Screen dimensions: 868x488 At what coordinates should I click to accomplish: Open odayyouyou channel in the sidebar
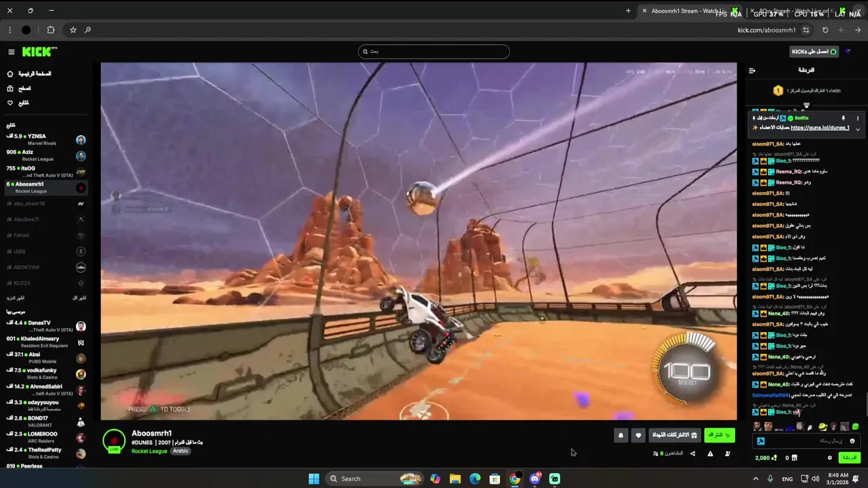[46, 405]
